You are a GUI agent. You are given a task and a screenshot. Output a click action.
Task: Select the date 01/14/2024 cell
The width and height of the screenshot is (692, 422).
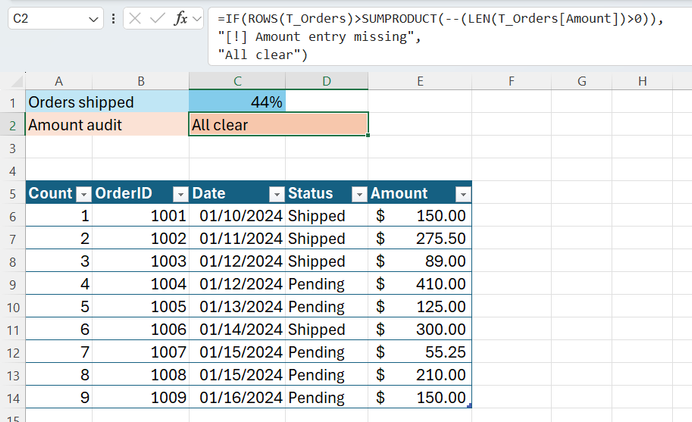[237, 329]
